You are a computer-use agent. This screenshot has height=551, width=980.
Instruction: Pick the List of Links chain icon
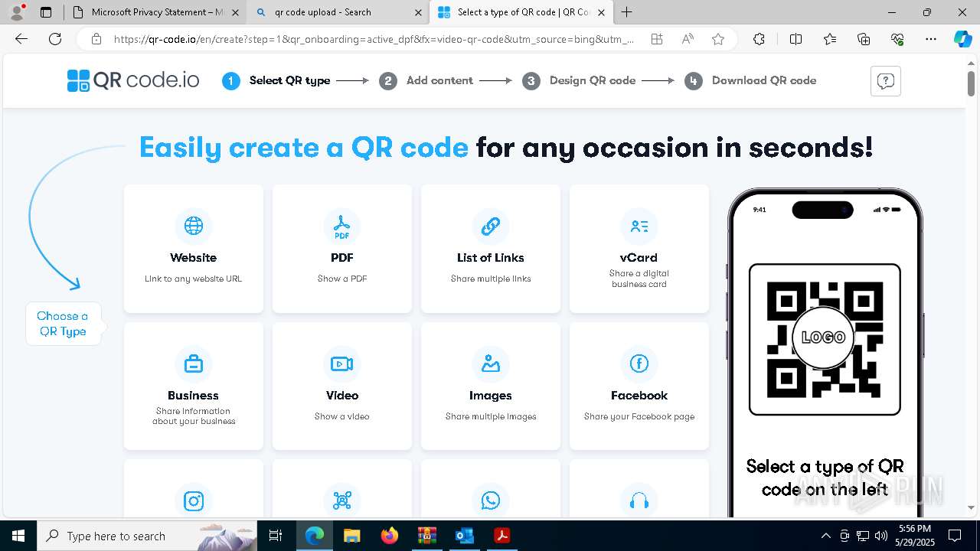(491, 226)
